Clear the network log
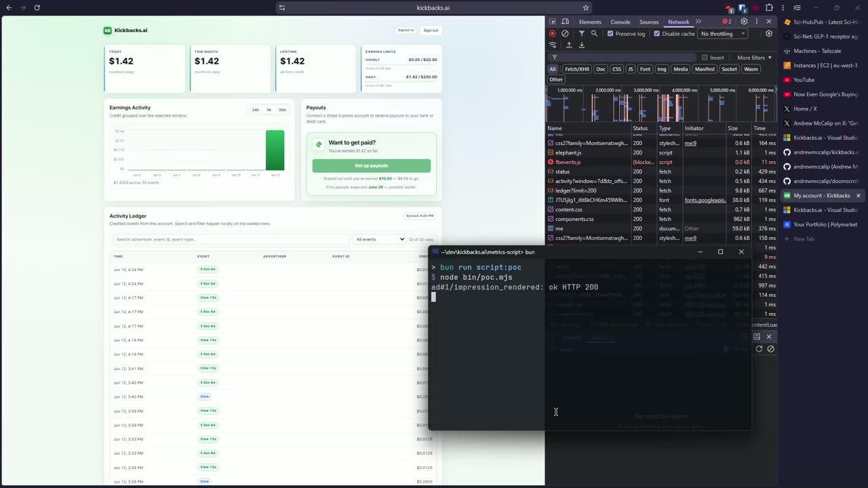Screen dimensions: 868x488 (x=565, y=34)
